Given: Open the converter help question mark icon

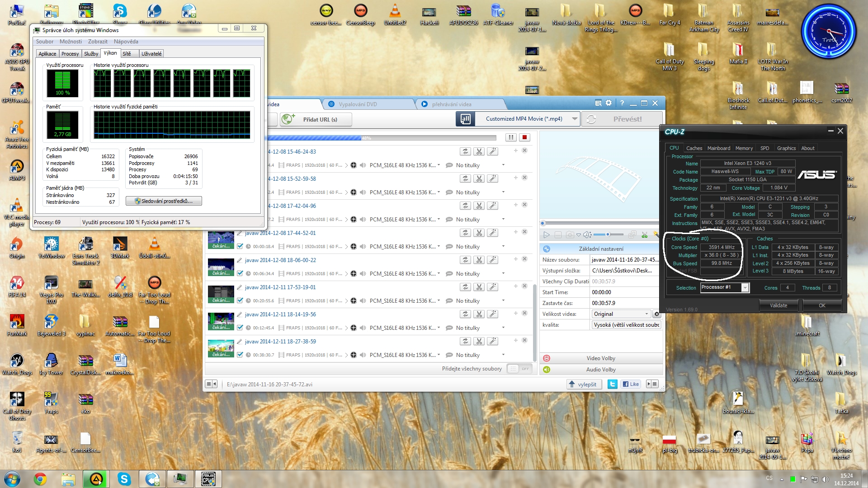Looking at the screenshot, I should 622,103.
